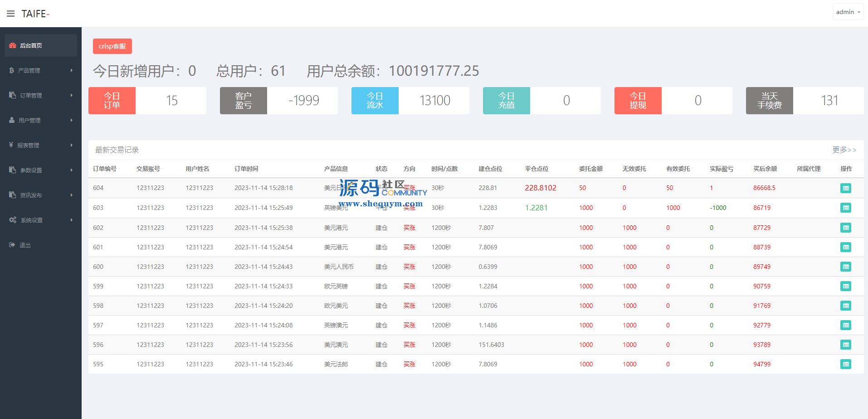The height and width of the screenshot is (419, 868).
Task: Open the 用户管理 sidebar menu
Action: point(41,120)
